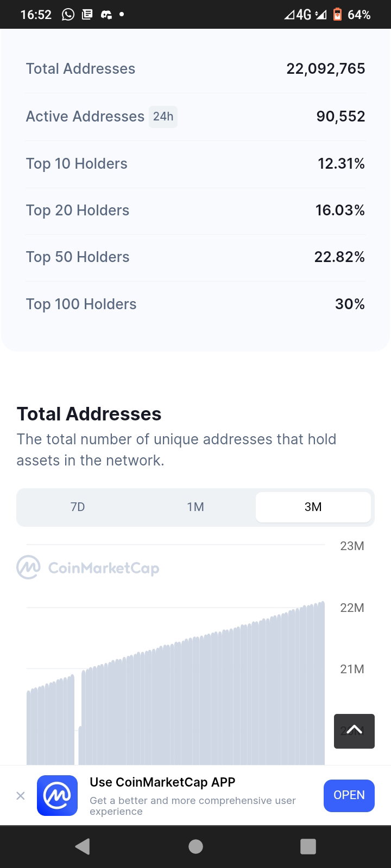The image size is (391, 868).
Task: Tap the Android recent apps square
Action: (x=308, y=846)
